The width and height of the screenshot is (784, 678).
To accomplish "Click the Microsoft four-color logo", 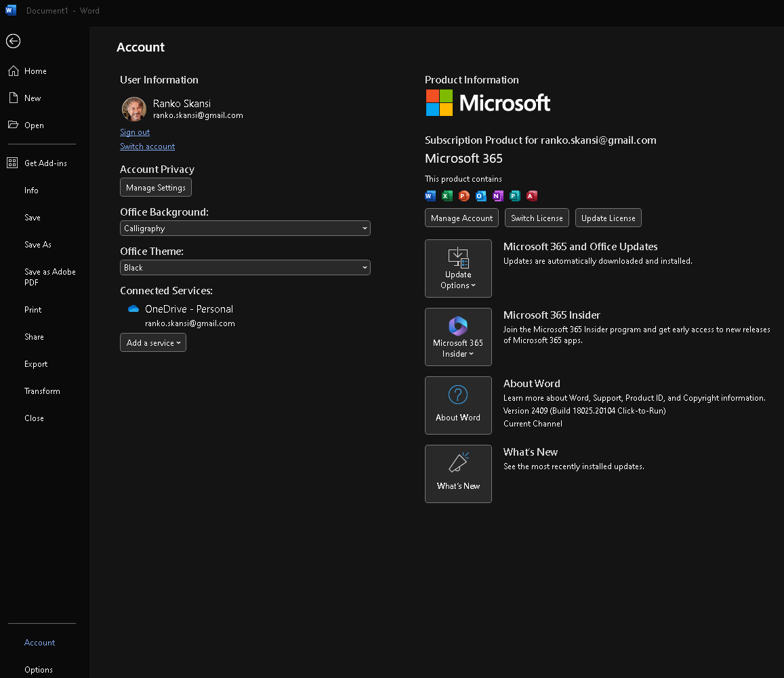I will (439, 102).
